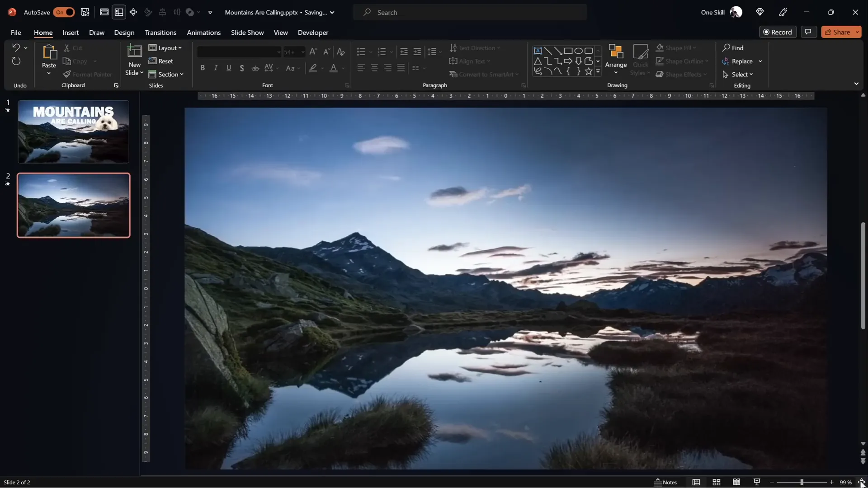The height and width of the screenshot is (488, 868).
Task: Apply strikethrough to text
Action: click(255, 68)
